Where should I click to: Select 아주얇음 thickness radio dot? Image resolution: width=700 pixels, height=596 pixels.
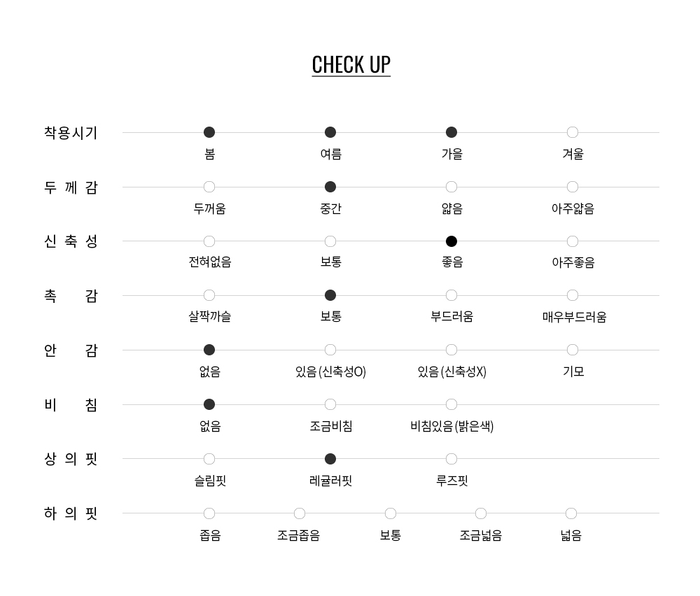[573, 187]
